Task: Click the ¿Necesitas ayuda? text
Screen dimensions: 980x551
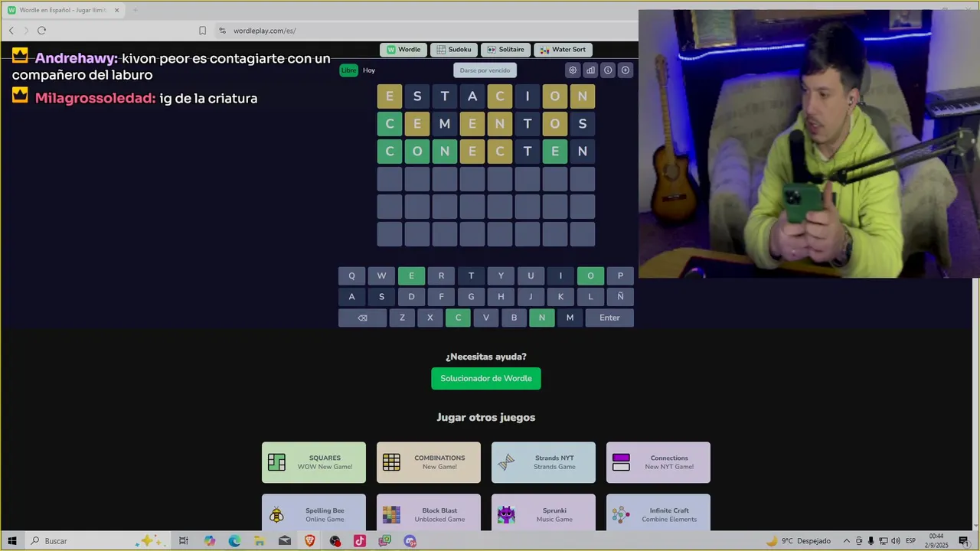Action: (x=486, y=357)
